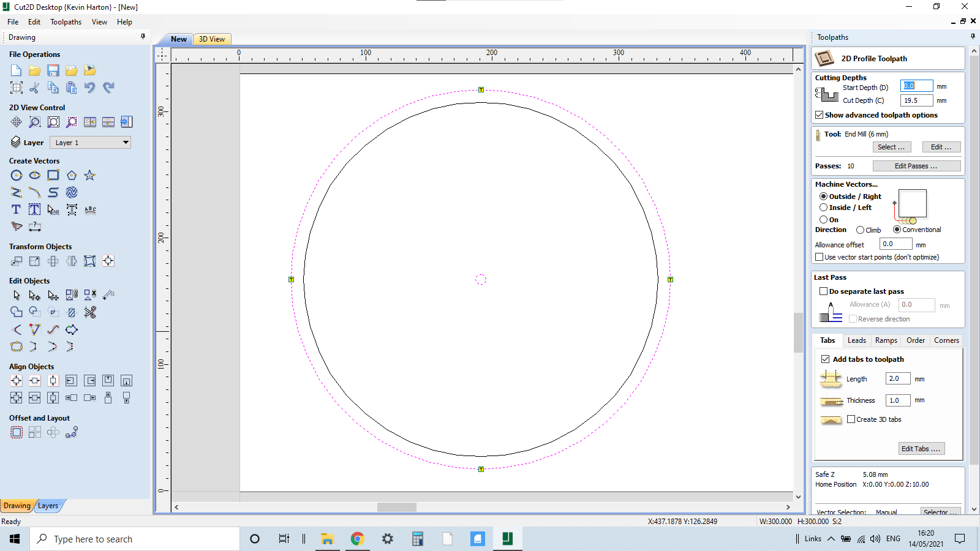Click the Edit Passes button
This screenshot has height=551, width=980.
click(917, 165)
